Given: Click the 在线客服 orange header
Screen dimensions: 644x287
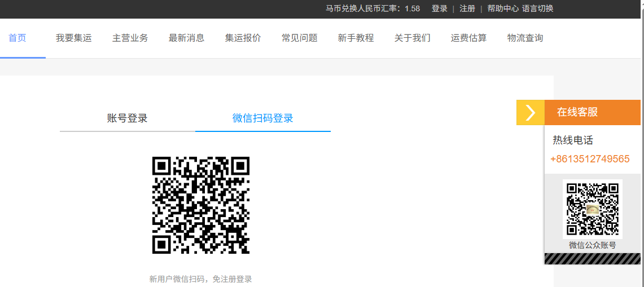Looking at the screenshot, I should [x=592, y=113].
